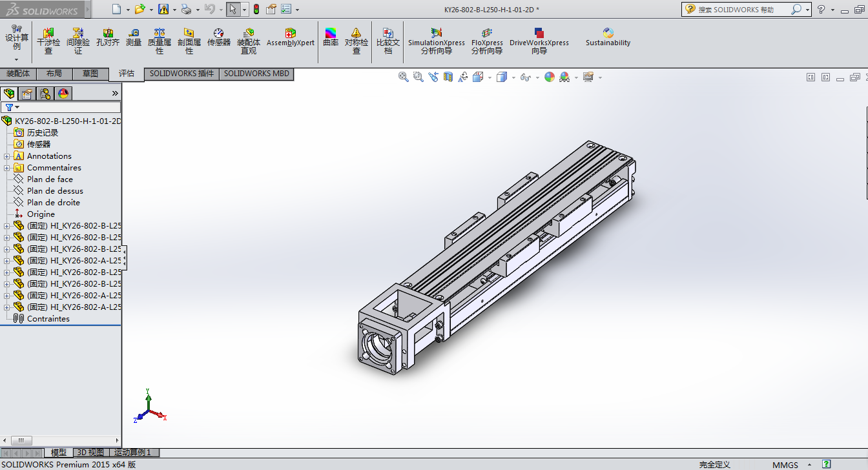The height and width of the screenshot is (470, 868).
Task: Open the 测量 measure tool
Action: point(134,37)
